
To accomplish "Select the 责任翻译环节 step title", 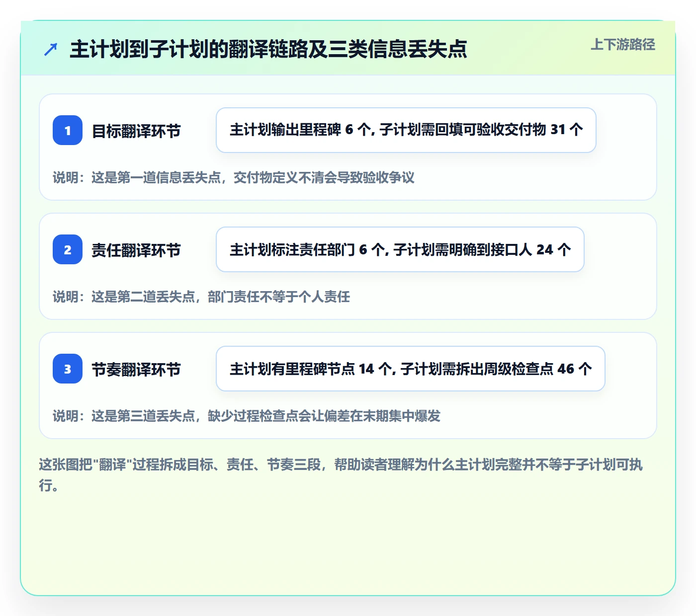I will [x=136, y=250].
